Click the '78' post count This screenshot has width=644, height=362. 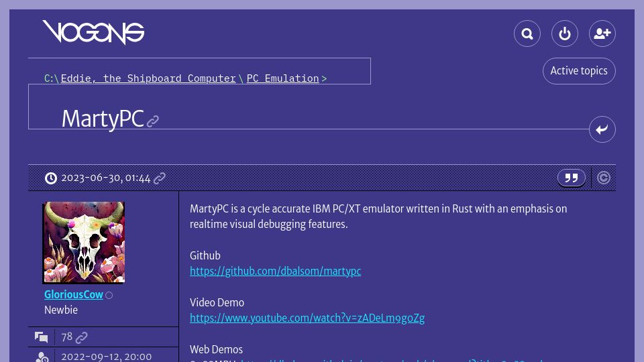[x=66, y=337]
